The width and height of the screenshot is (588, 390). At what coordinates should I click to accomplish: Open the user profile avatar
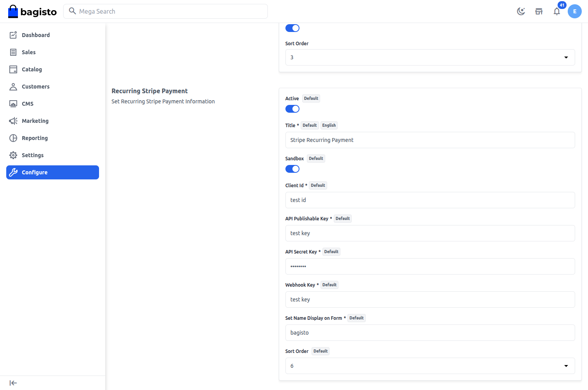coord(575,11)
